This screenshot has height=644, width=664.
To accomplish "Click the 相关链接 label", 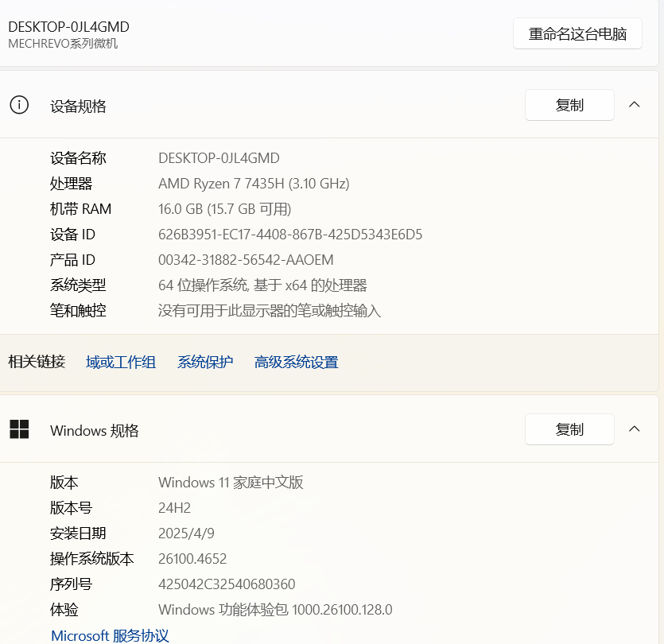I will (37, 362).
